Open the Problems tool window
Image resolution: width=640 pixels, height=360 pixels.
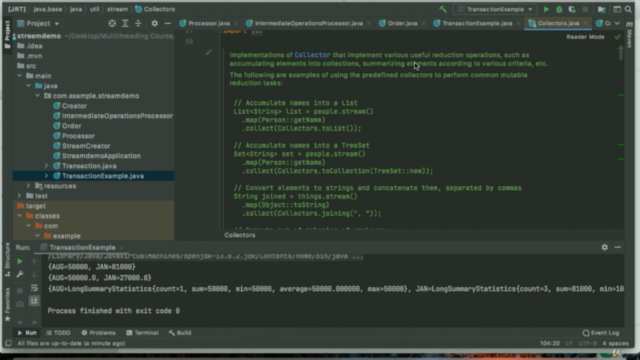click(98, 333)
